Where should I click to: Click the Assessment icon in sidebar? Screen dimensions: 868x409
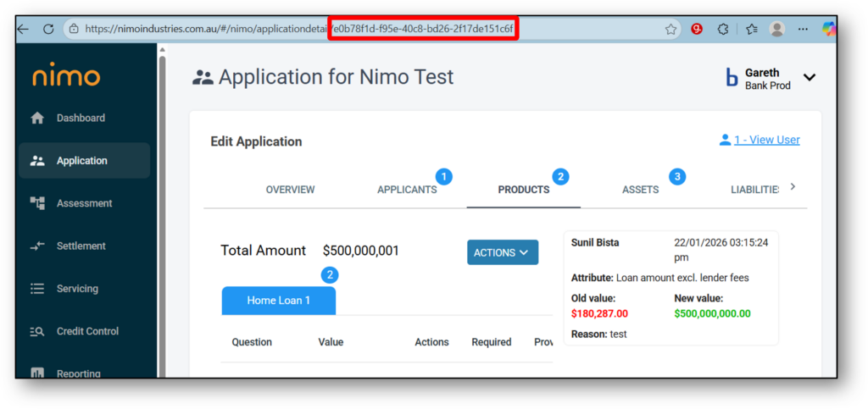(x=37, y=203)
